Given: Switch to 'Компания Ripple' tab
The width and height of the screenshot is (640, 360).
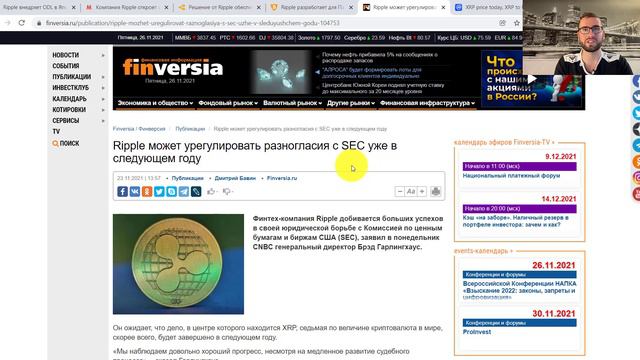Looking at the screenshot, I should pyautogui.click(x=127, y=7).
